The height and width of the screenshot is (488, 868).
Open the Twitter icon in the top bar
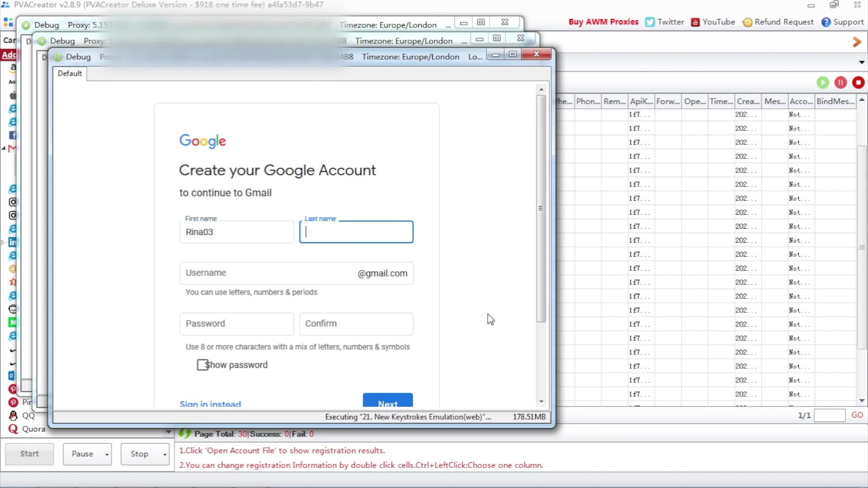[x=650, y=22]
